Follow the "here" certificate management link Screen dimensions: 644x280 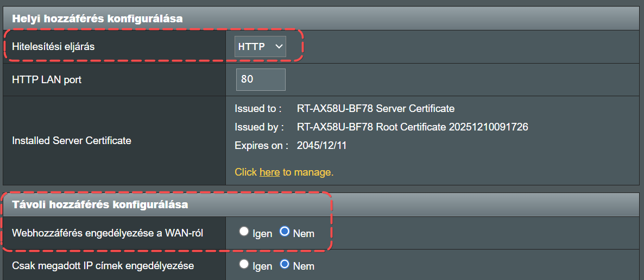pos(269,172)
